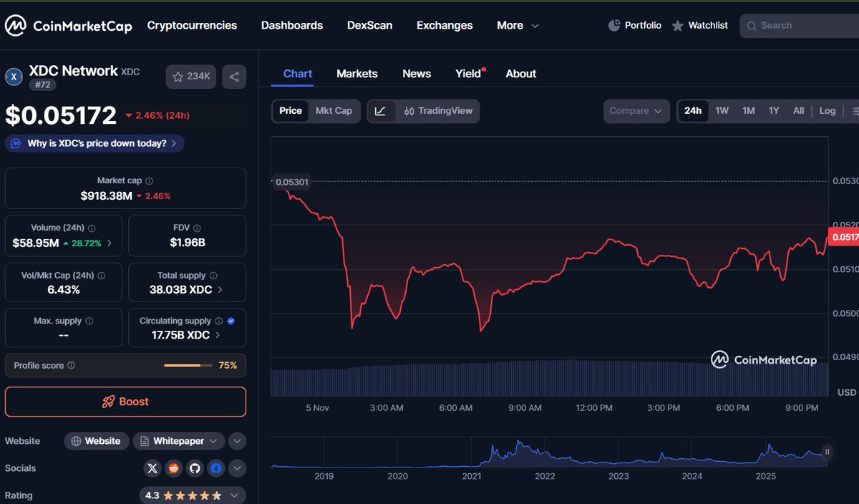This screenshot has width=859, height=504.
Task: Open the share options for XDC Network
Action: 234,77
